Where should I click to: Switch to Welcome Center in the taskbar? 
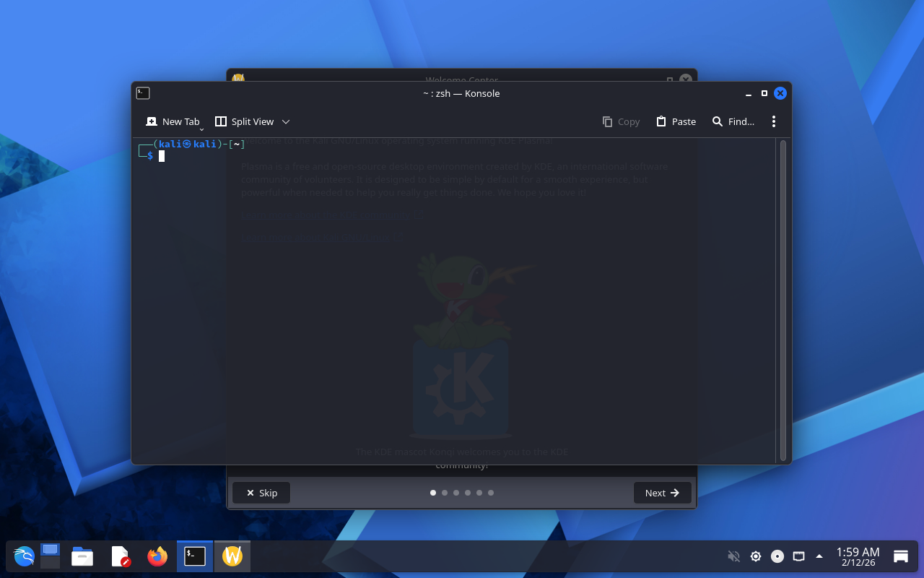point(232,556)
